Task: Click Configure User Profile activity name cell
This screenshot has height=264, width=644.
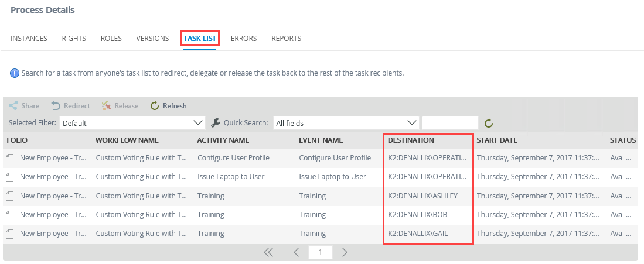Action: [233, 158]
